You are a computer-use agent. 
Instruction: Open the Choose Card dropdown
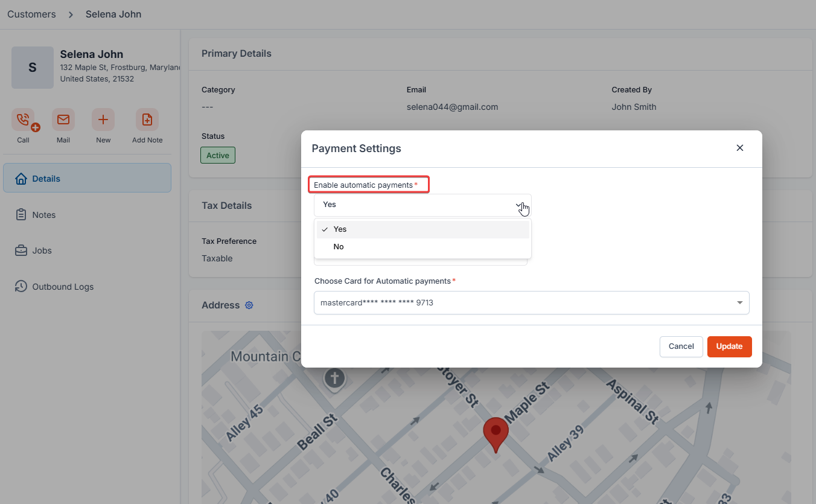pos(532,303)
